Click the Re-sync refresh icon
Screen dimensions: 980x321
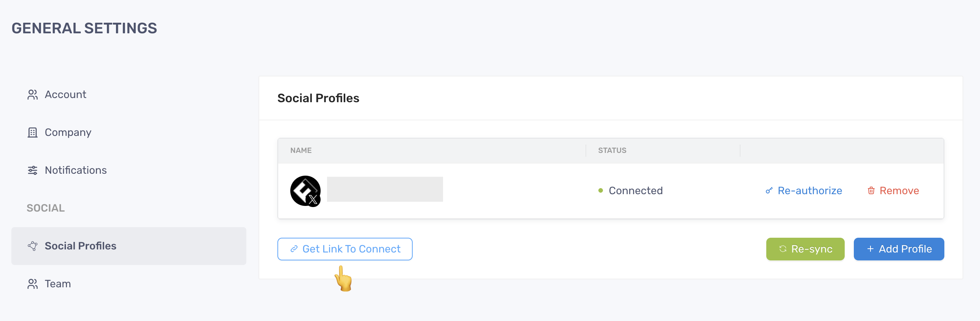(x=783, y=249)
